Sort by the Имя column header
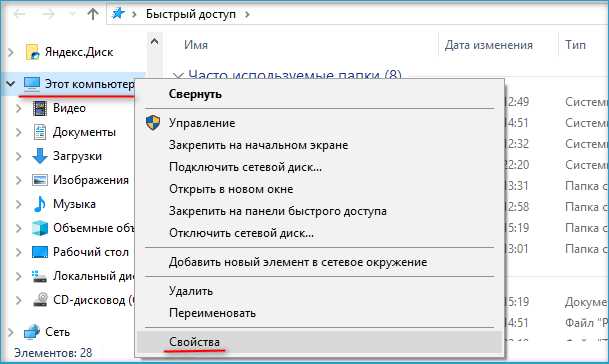Viewport: 609px width, 364px height. [x=196, y=45]
